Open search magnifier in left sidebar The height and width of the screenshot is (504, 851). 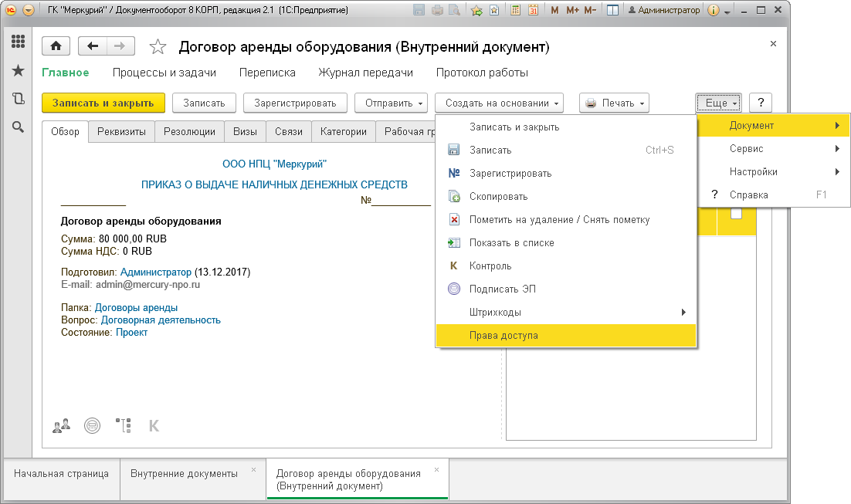pos(18,127)
